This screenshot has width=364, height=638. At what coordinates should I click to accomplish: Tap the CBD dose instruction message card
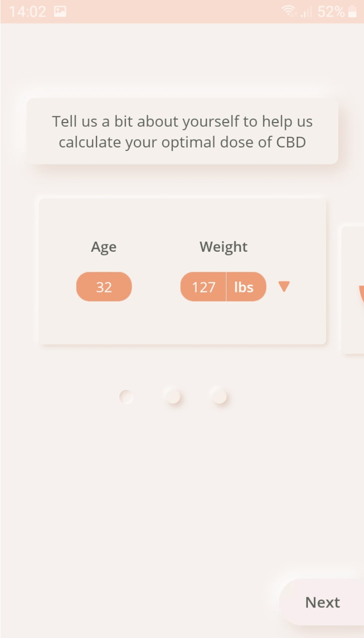pos(182,132)
